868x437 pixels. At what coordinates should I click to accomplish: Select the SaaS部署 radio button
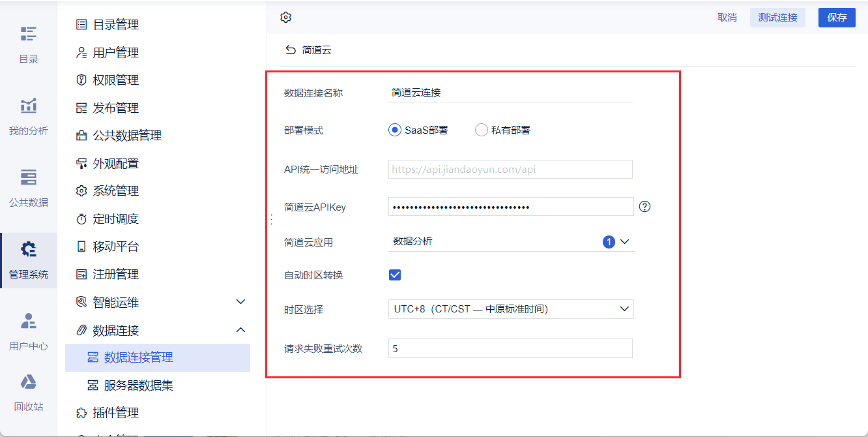[x=394, y=130]
